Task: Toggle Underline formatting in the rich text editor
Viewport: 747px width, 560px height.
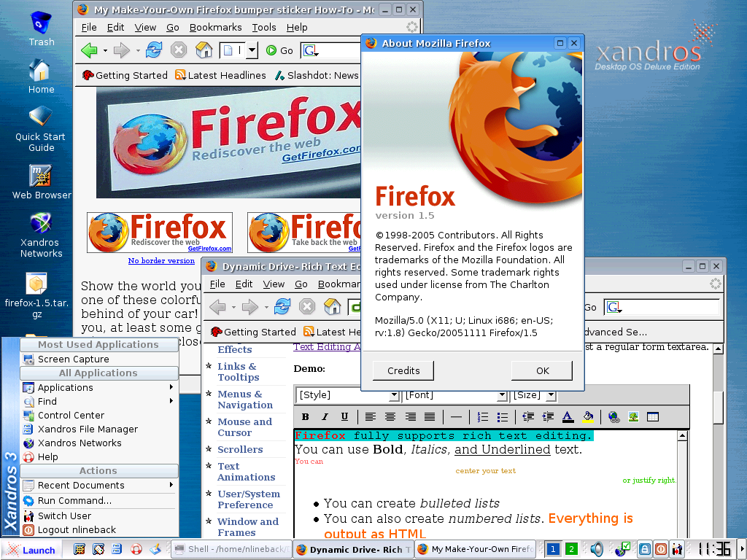Action: [x=344, y=417]
